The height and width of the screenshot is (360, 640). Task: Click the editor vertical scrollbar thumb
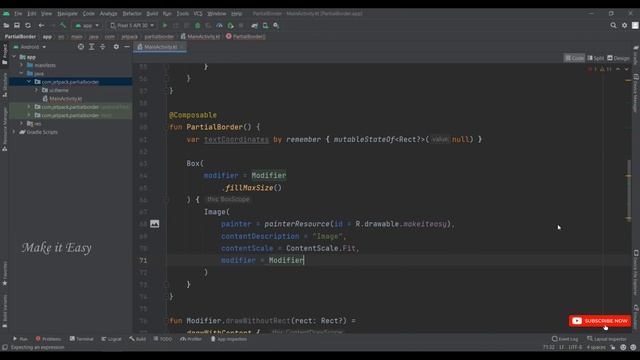629,191
